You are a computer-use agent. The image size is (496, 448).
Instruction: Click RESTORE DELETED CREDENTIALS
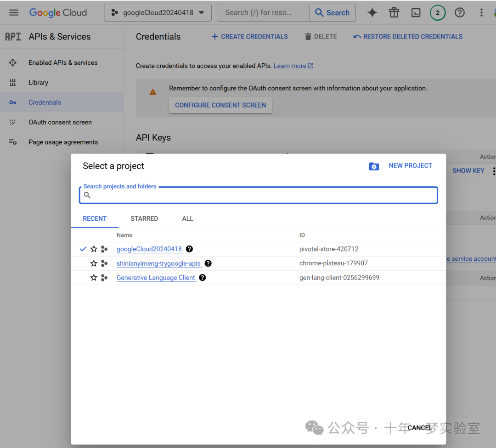click(408, 37)
